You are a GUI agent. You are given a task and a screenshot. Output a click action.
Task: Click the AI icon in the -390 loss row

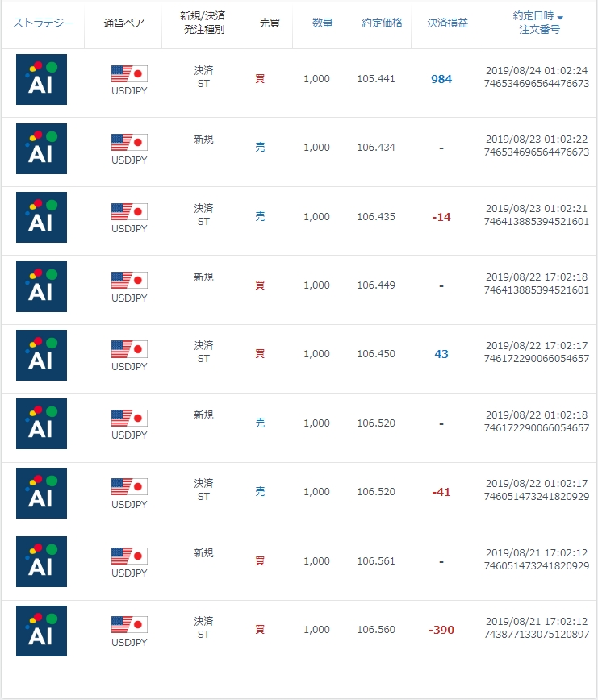41,631
